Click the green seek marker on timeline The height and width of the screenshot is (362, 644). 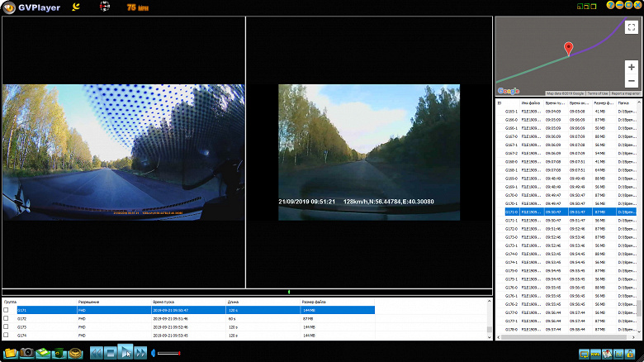[289, 292]
